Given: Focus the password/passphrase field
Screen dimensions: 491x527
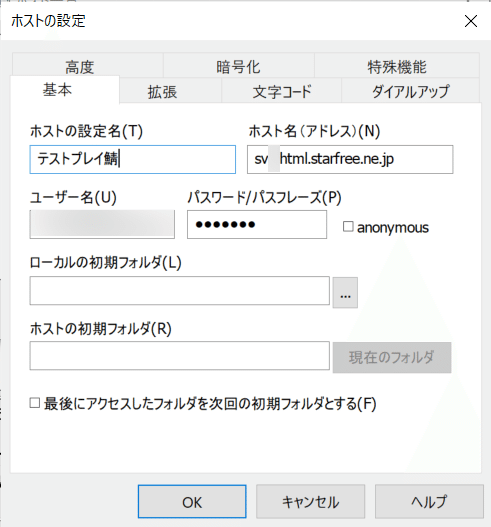Looking at the screenshot, I should coord(257,225).
